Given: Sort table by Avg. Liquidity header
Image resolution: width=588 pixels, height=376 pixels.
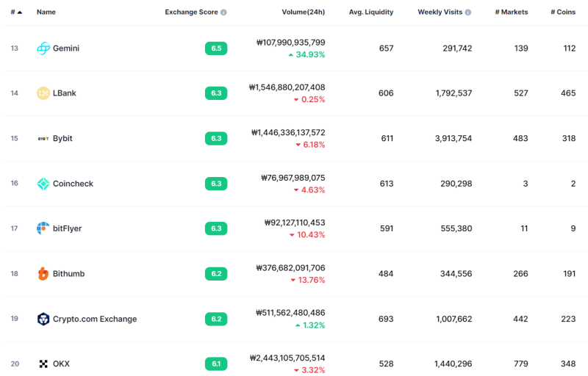Looking at the screenshot, I should [x=371, y=12].
